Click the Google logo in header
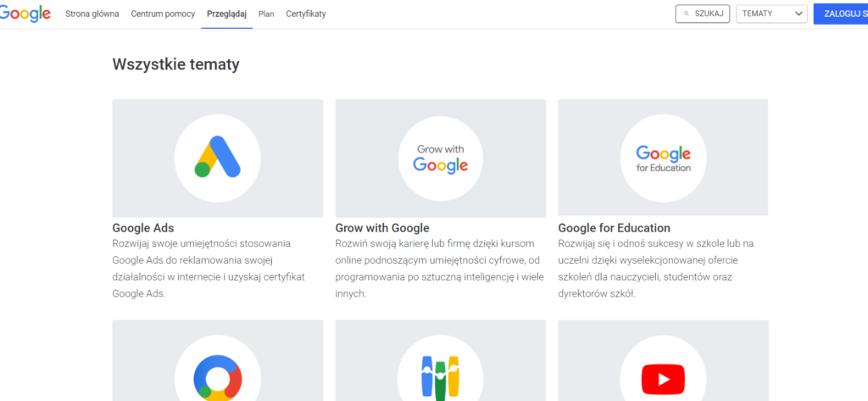The height and width of the screenshot is (401, 868). tap(25, 14)
